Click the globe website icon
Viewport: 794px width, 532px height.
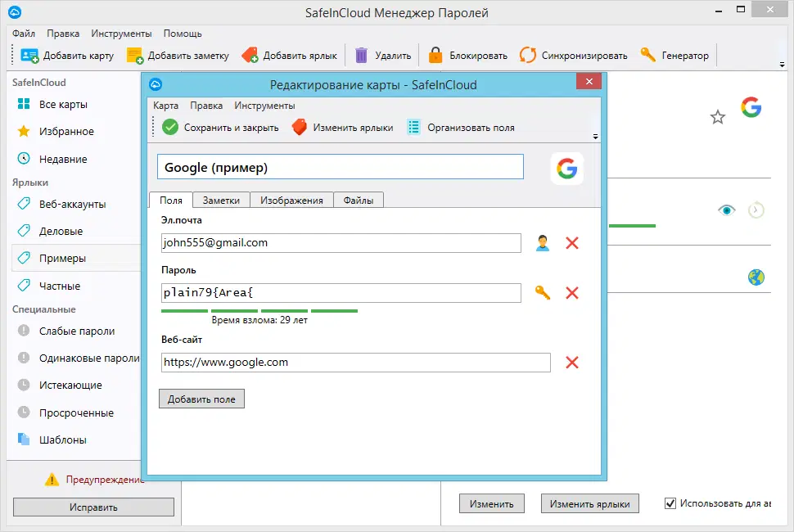click(756, 277)
